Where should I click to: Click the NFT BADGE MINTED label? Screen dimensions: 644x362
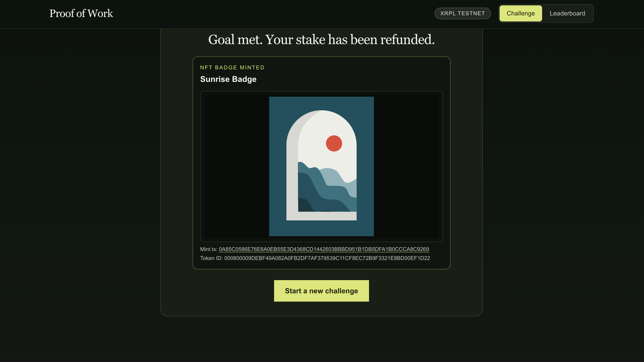232,67
